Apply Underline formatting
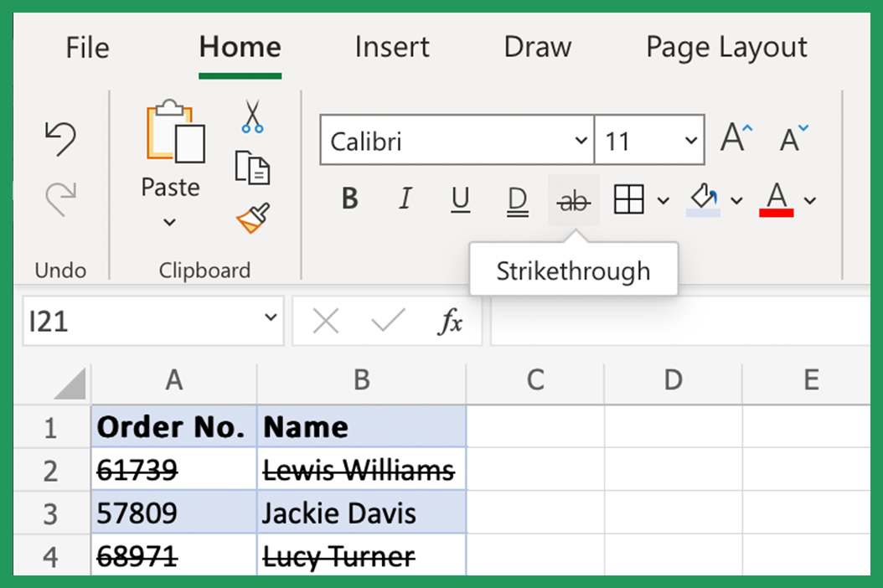Screen dimensions: 883x588 pyautogui.click(x=460, y=199)
